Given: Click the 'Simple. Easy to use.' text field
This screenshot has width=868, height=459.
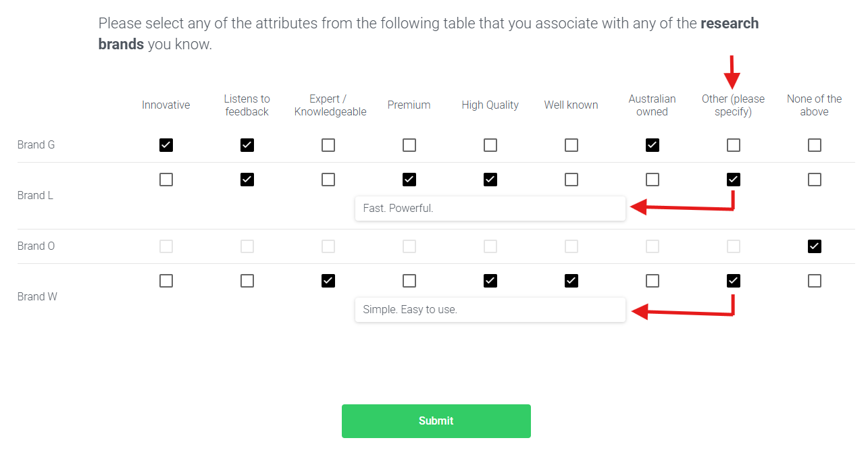Looking at the screenshot, I should [x=490, y=310].
